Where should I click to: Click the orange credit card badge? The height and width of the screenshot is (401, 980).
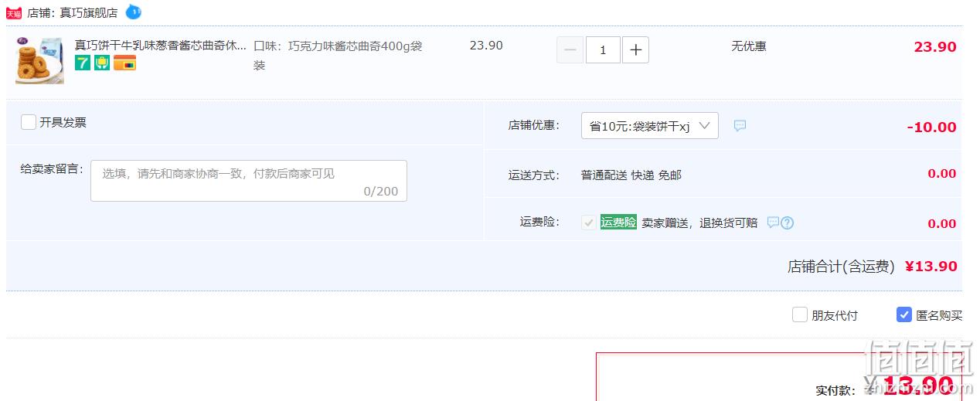click(124, 63)
